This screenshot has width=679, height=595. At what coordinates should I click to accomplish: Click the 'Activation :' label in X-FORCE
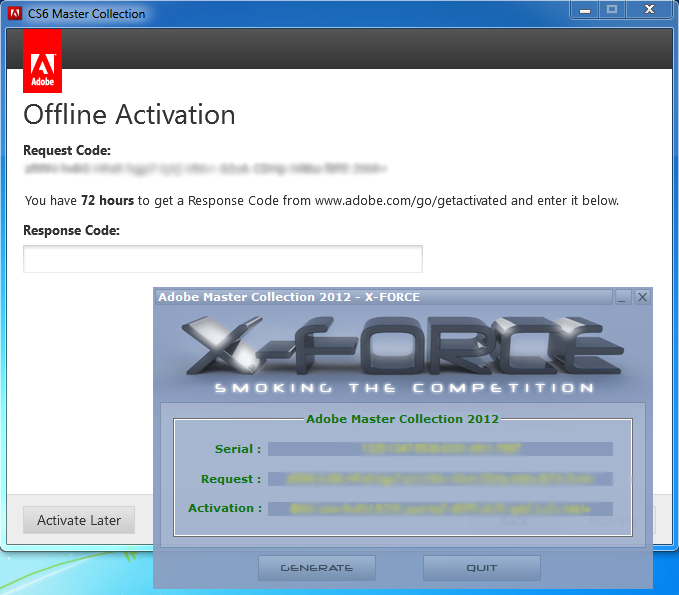tap(225, 508)
